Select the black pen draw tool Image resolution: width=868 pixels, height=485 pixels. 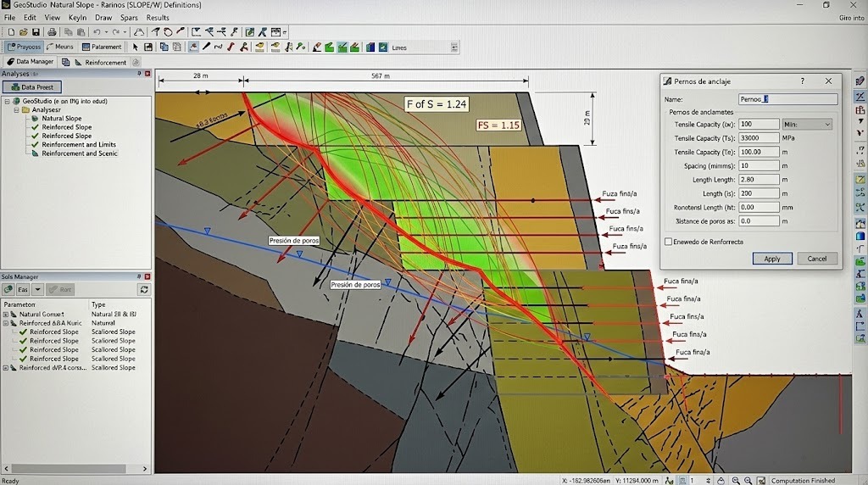point(206,47)
